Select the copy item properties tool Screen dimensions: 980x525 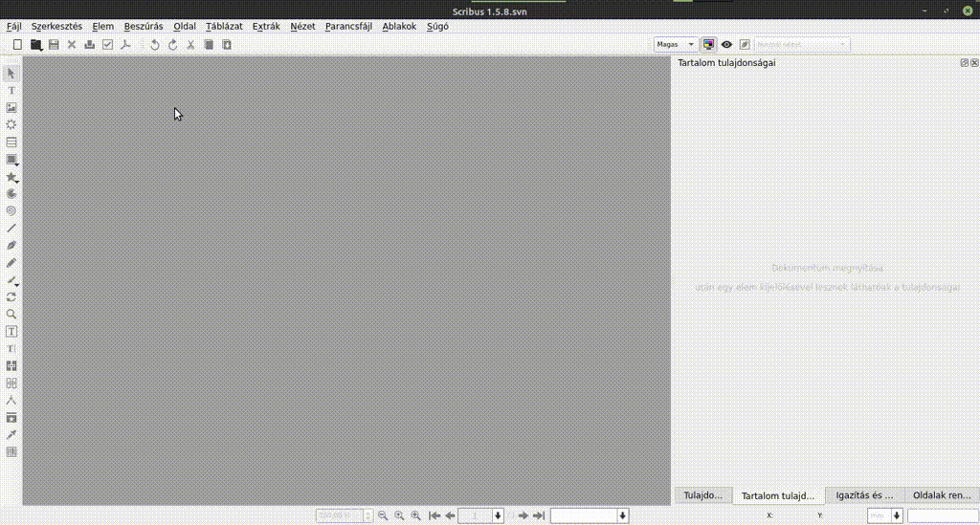pyautogui.click(x=11, y=418)
